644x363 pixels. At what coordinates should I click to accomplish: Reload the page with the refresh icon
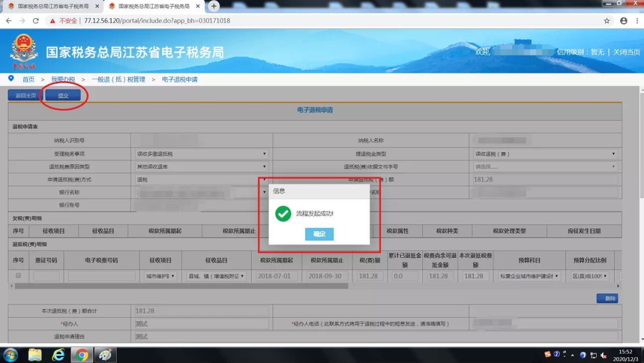tap(36, 20)
